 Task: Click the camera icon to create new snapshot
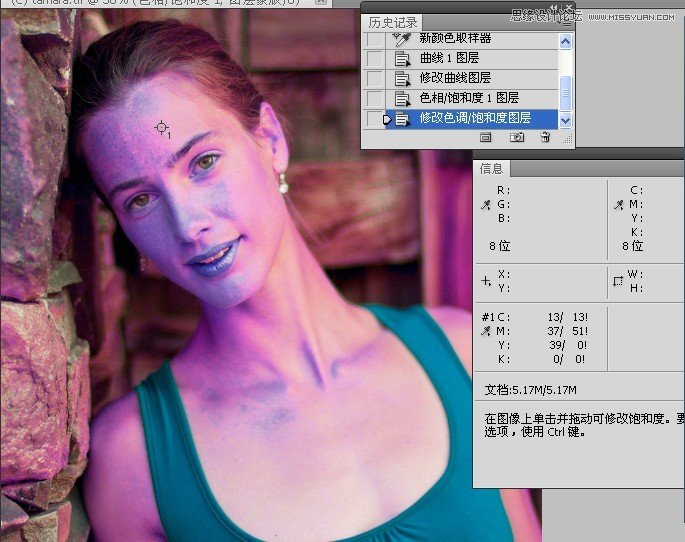coord(517,137)
